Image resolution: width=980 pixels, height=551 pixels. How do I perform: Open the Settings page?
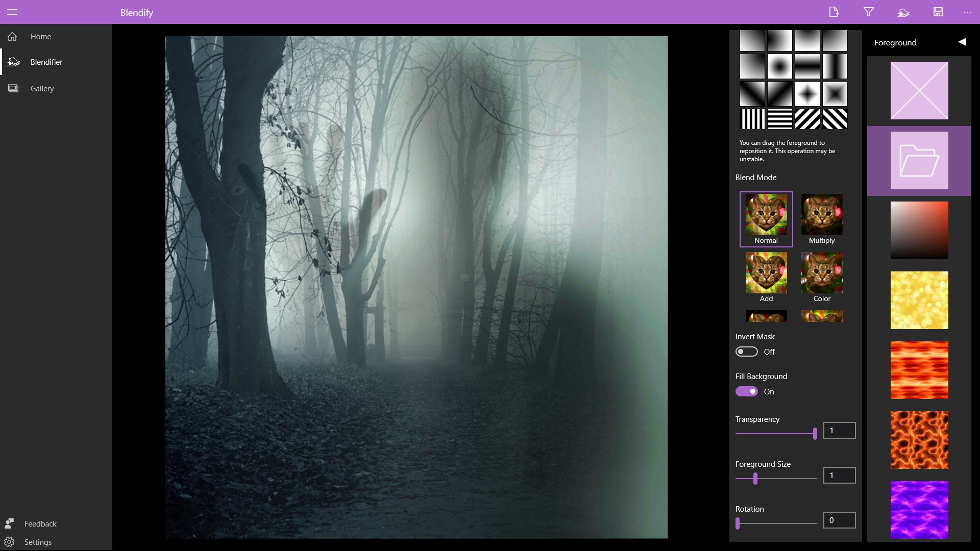[x=38, y=542]
